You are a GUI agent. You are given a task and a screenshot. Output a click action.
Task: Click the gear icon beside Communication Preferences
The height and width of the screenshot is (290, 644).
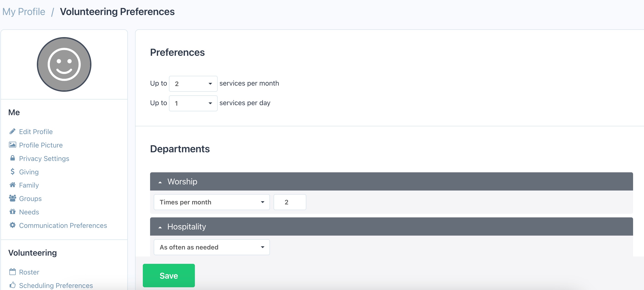[13, 225]
